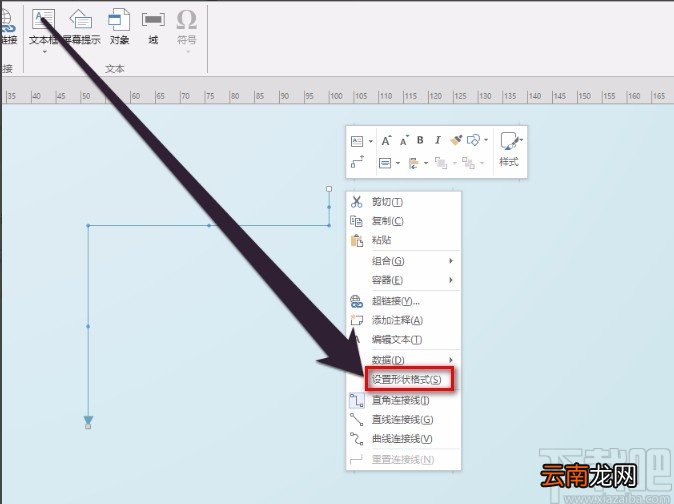Open 超链接(Y)... hyperlink dialog

(x=404, y=301)
